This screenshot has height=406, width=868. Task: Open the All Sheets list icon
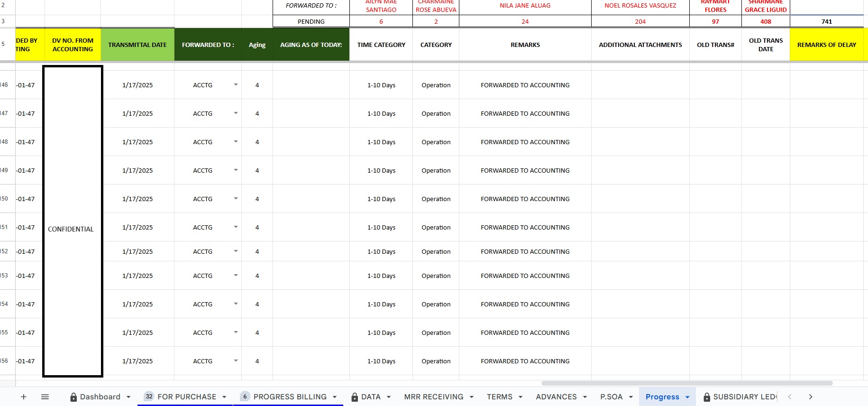pos(45,397)
